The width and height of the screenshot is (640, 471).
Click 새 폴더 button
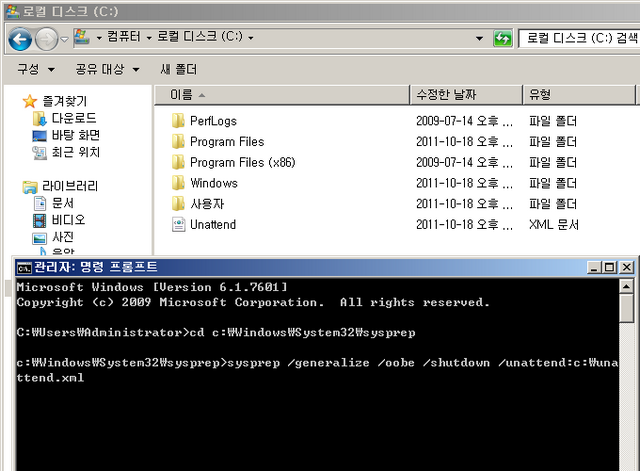click(178, 69)
